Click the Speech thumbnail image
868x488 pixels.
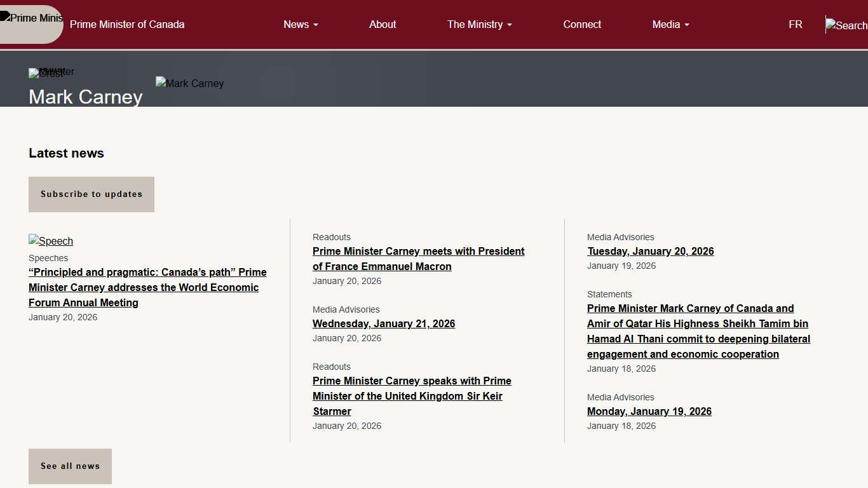tap(51, 241)
